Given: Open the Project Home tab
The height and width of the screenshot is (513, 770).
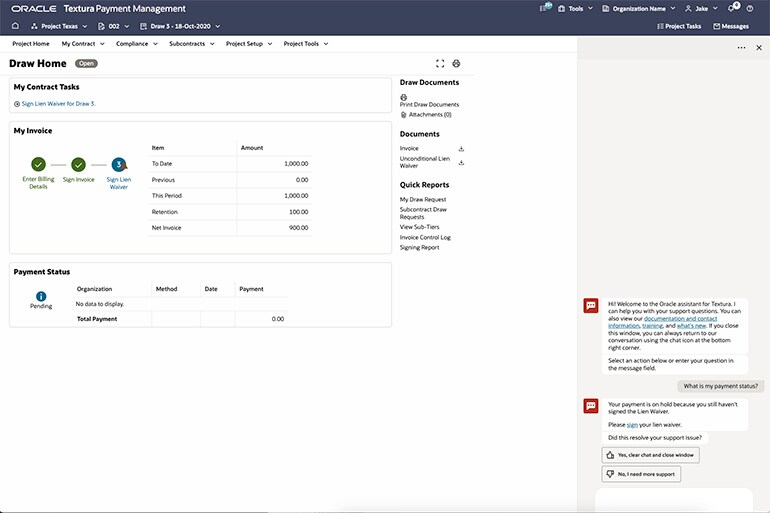Looking at the screenshot, I should pos(31,44).
